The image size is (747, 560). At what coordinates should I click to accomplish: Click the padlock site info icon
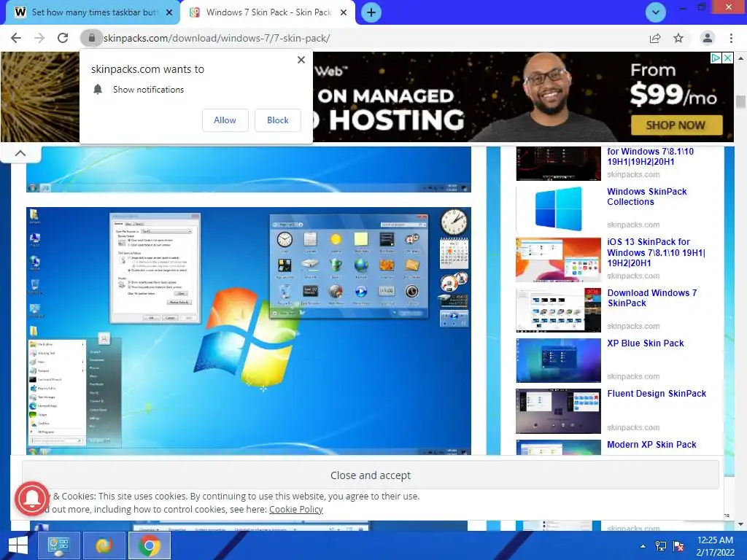[91, 38]
